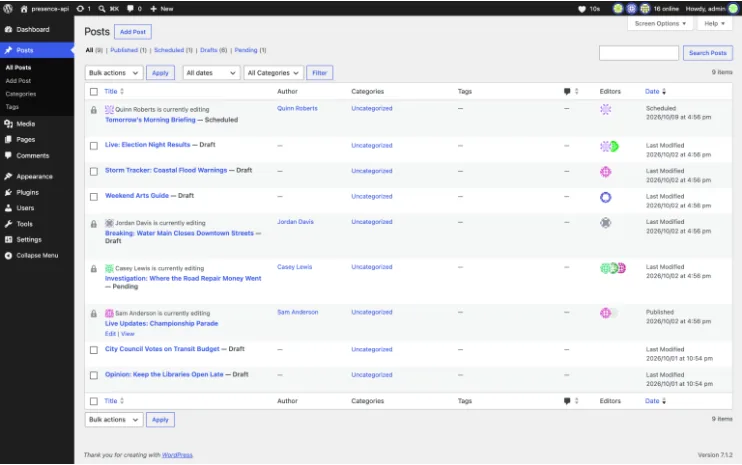742x465 pixels.
Task: Select all posts with bottom footer checkbox
Action: pyautogui.click(x=94, y=401)
